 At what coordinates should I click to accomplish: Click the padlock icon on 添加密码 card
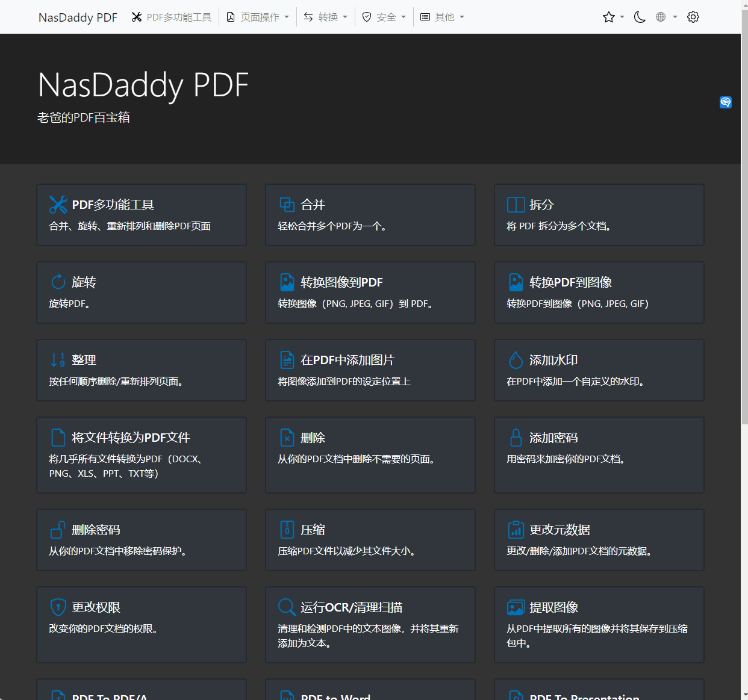(x=516, y=438)
